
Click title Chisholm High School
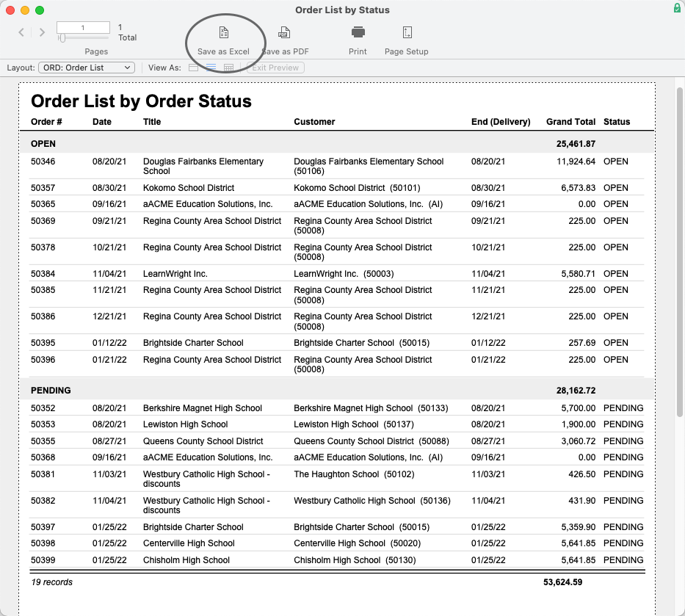click(x=186, y=560)
